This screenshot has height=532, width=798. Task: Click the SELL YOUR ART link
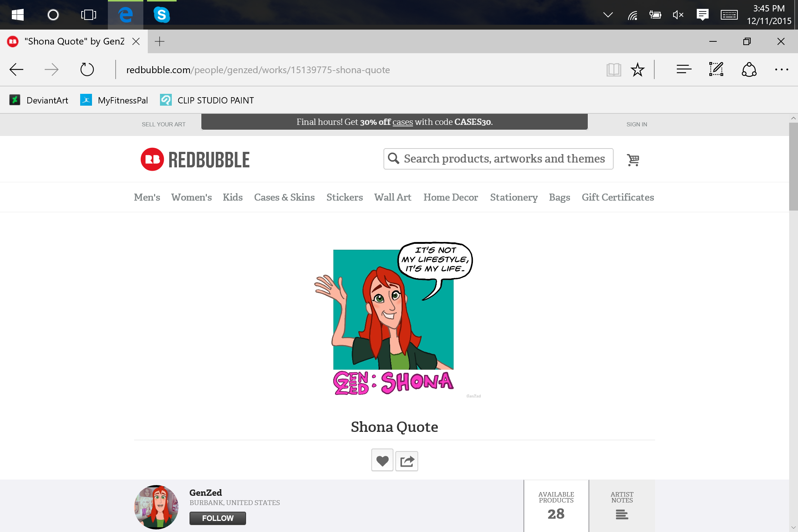164,125
